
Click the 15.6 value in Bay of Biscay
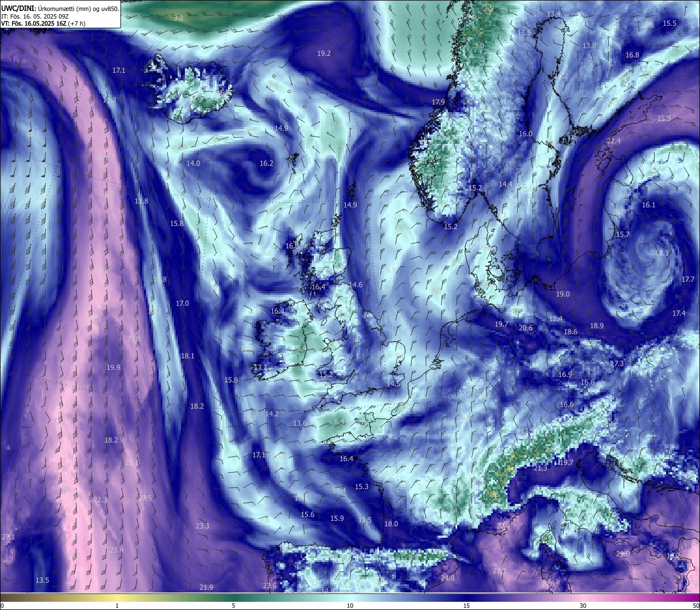point(307,514)
